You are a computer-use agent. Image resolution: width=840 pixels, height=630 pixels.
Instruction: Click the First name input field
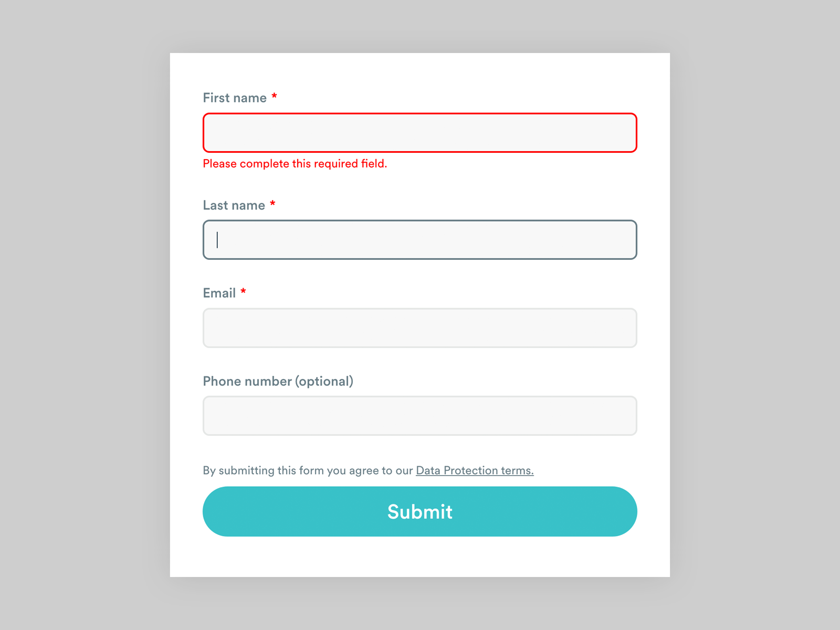420,133
